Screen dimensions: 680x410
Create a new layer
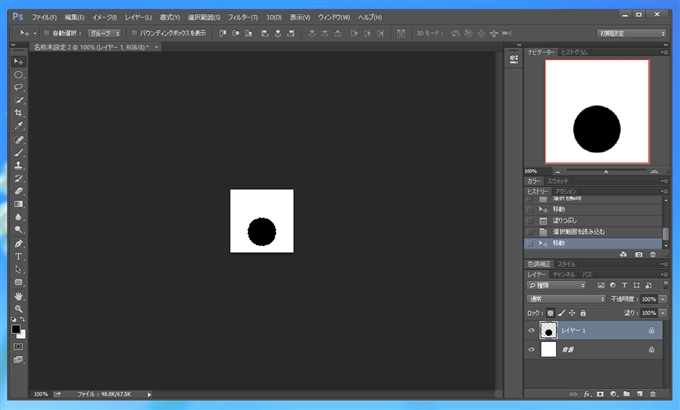(x=640, y=394)
